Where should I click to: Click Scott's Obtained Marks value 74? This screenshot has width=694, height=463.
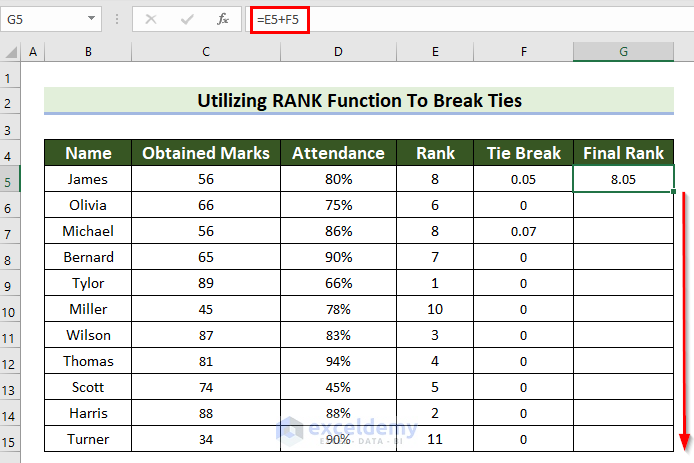[206, 387]
